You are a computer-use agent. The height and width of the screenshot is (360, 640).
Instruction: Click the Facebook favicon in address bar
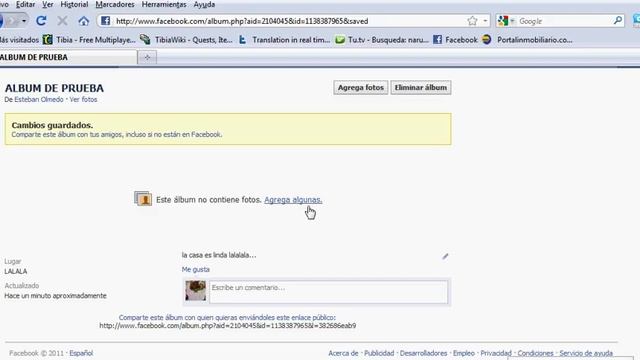tap(105, 21)
